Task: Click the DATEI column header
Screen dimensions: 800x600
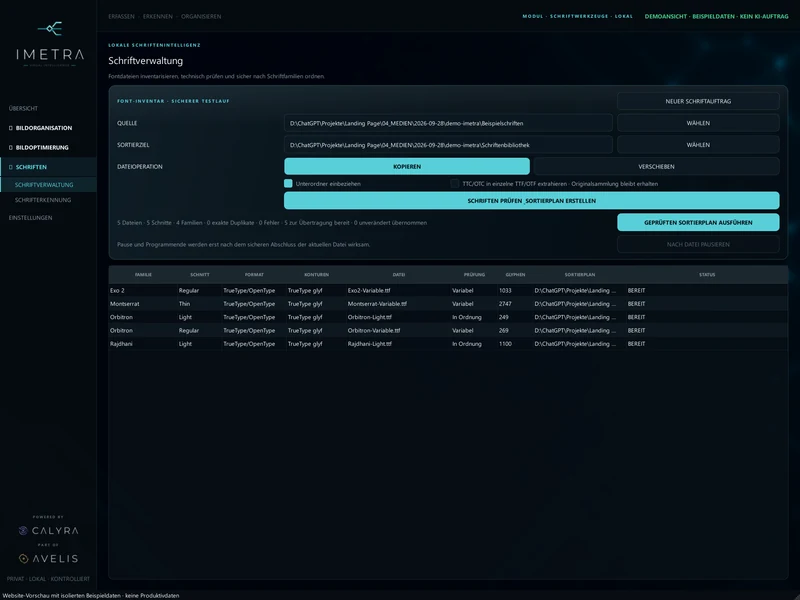Action: (x=399, y=274)
